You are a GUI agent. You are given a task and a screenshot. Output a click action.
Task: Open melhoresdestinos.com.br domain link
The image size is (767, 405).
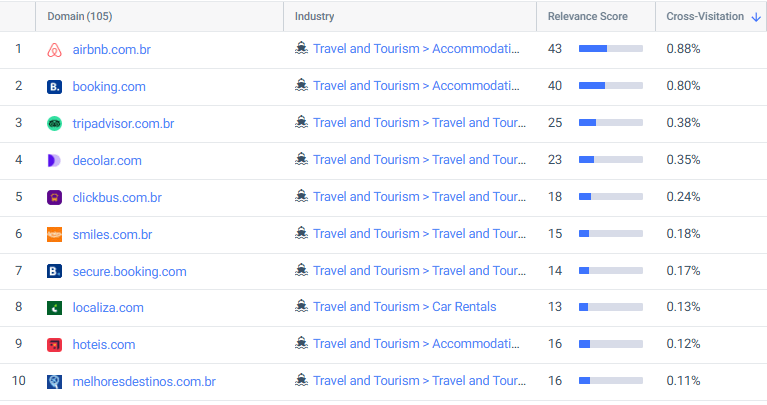144,381
